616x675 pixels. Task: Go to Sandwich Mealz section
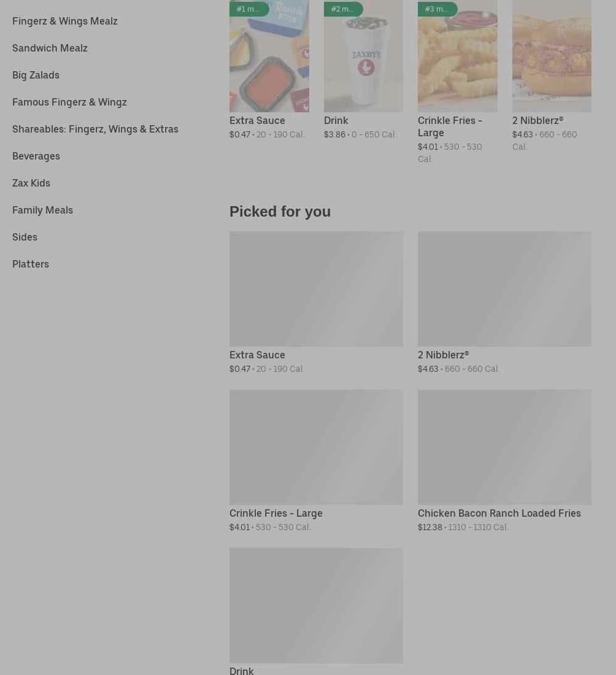pos(50,48)
